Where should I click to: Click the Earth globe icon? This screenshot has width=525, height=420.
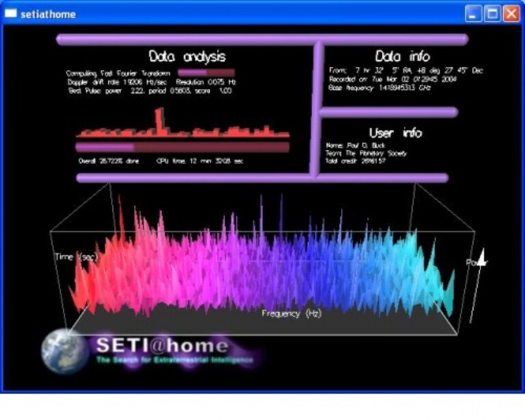click(64, 351)
